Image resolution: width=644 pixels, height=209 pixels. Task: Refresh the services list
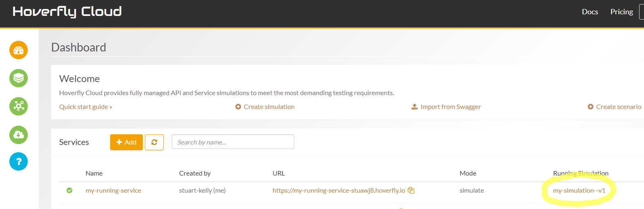(154, 142)
